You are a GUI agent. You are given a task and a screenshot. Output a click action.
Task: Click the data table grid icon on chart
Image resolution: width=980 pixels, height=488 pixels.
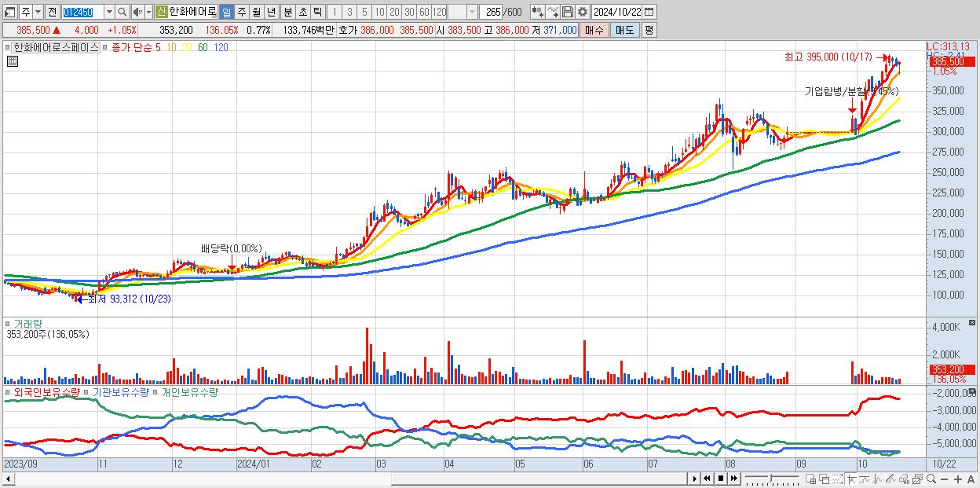point(12,61)
